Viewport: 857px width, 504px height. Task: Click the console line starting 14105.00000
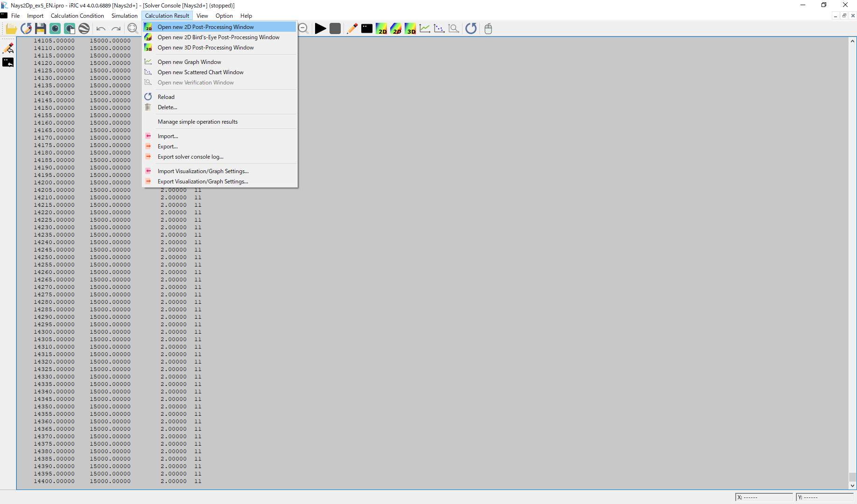point(82,41)
